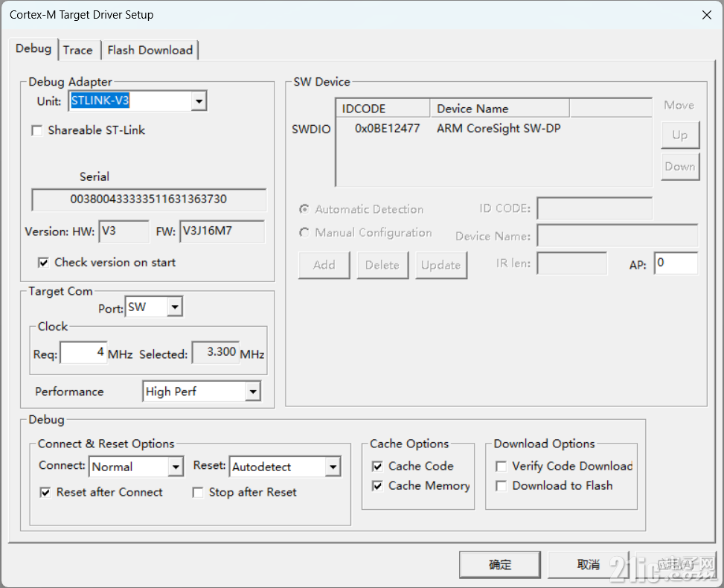This screenshot has width=724, height=588.
Task: Click the Delete device button
Action: tap(382, 265)
